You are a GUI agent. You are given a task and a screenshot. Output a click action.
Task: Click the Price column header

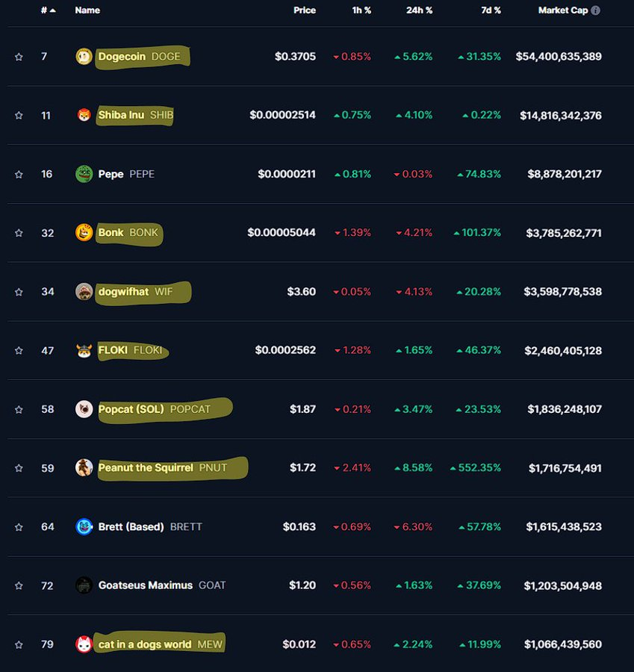pyautogui.click(x=304, y=10)
